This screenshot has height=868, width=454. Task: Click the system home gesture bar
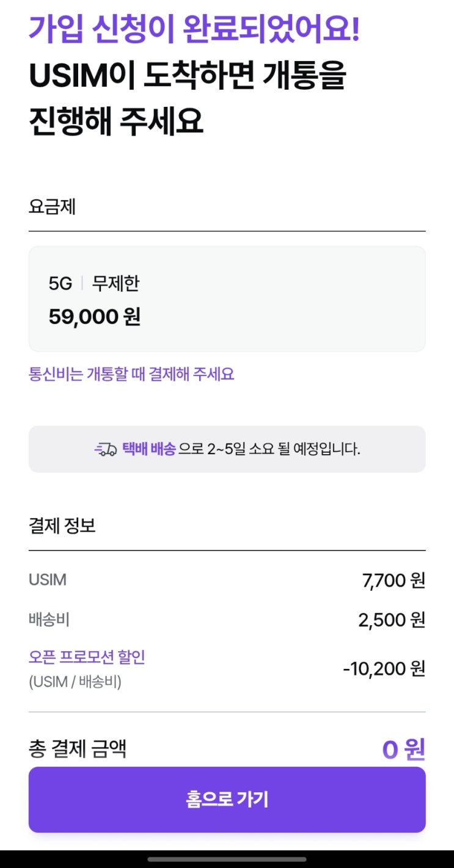pyautogui.click(x=227, y=859)
